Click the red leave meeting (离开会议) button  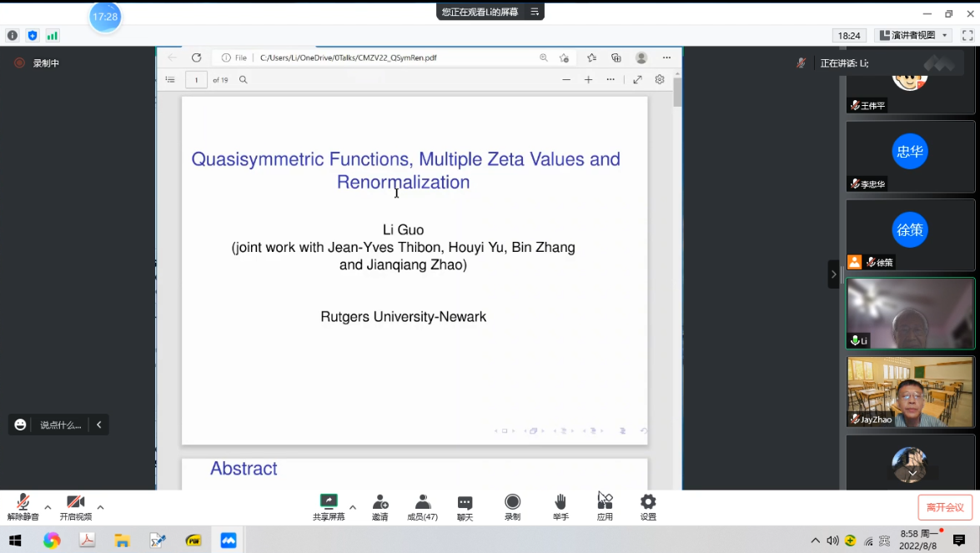point(945,507)
